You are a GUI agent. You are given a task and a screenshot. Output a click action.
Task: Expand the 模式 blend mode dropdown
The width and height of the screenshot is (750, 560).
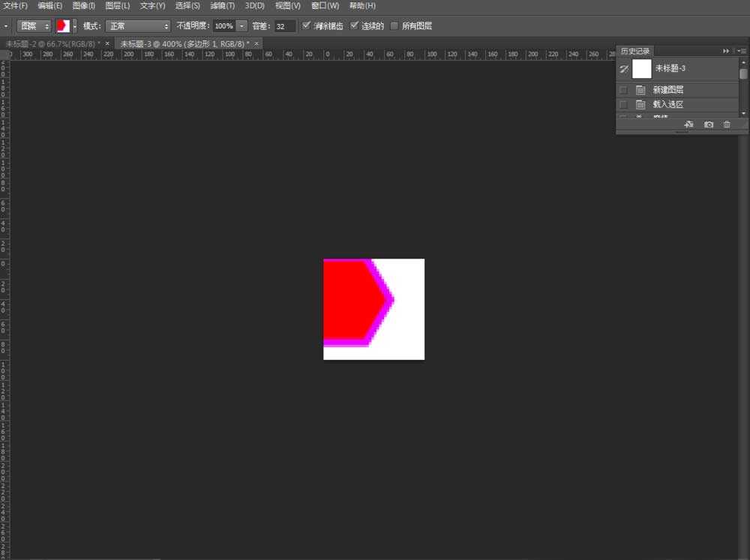coord(138,25)
